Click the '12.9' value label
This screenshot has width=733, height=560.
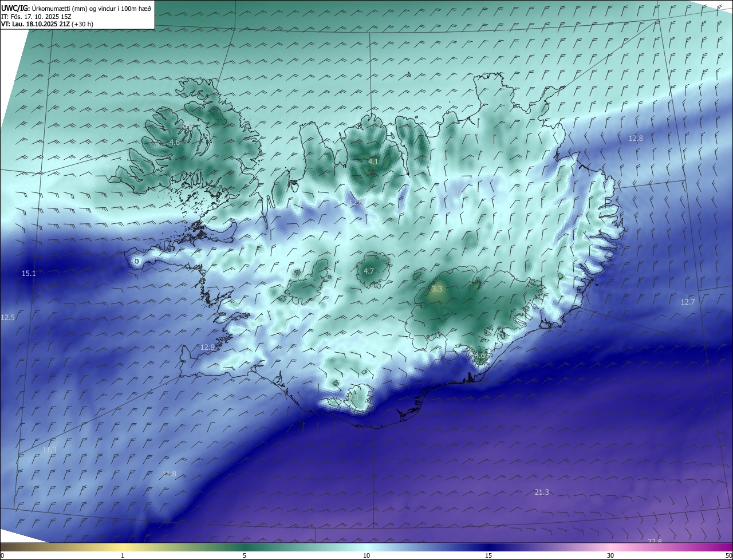click(x=208, y=347)
